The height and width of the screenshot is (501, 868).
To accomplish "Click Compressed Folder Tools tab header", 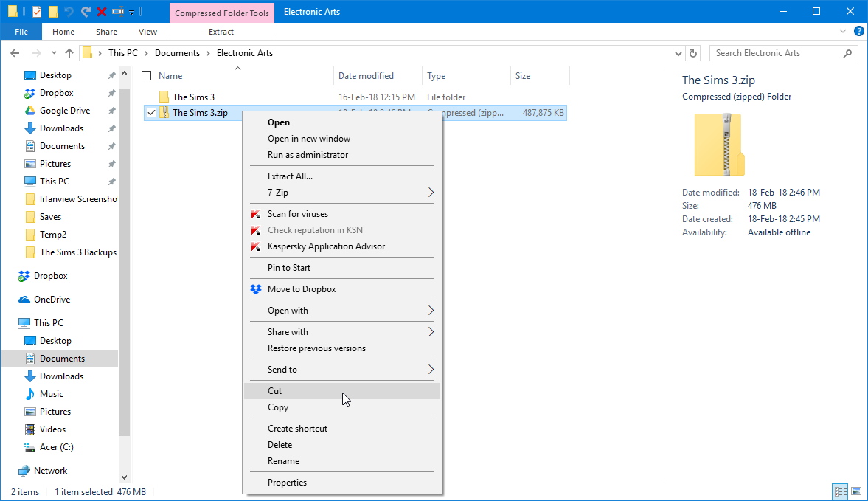I will [222, 13].
